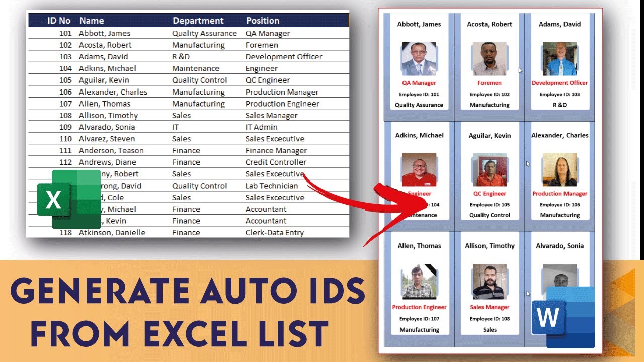Select the ID No column header
Screen dimensions: 644x362
tap(59, 21)
